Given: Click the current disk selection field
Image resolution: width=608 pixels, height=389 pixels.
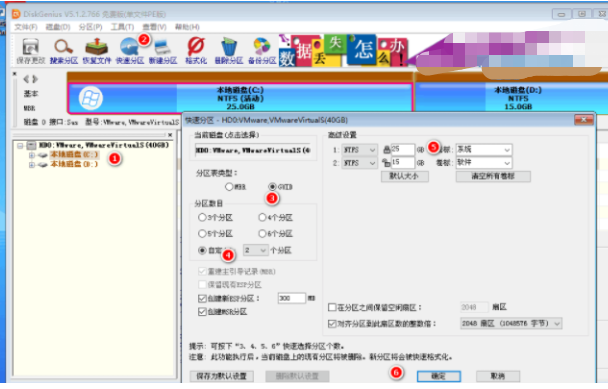Looking at the screenshot, I should pyautogui.click(x=252, y=150).
